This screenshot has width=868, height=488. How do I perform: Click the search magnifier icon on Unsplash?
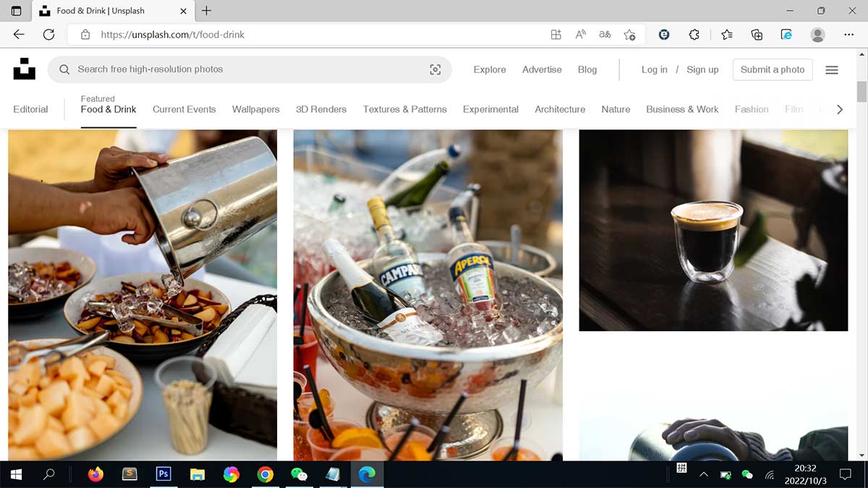(x=64, y=69)
